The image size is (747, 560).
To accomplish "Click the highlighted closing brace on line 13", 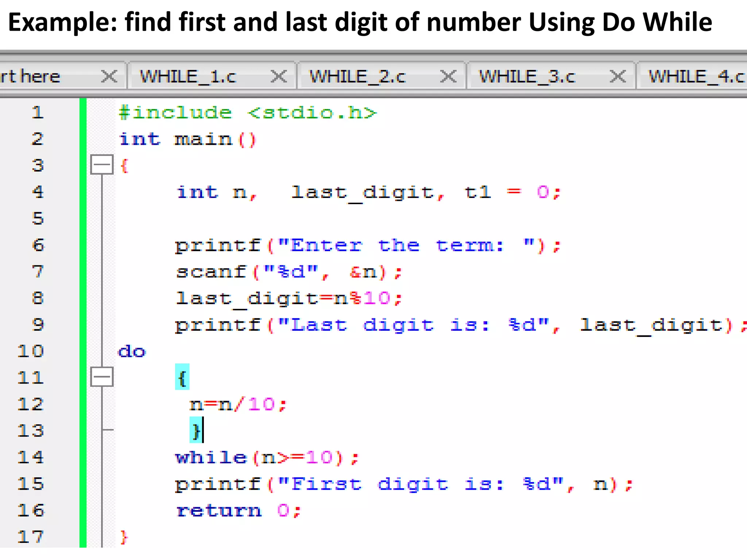I will pos(196,430).
